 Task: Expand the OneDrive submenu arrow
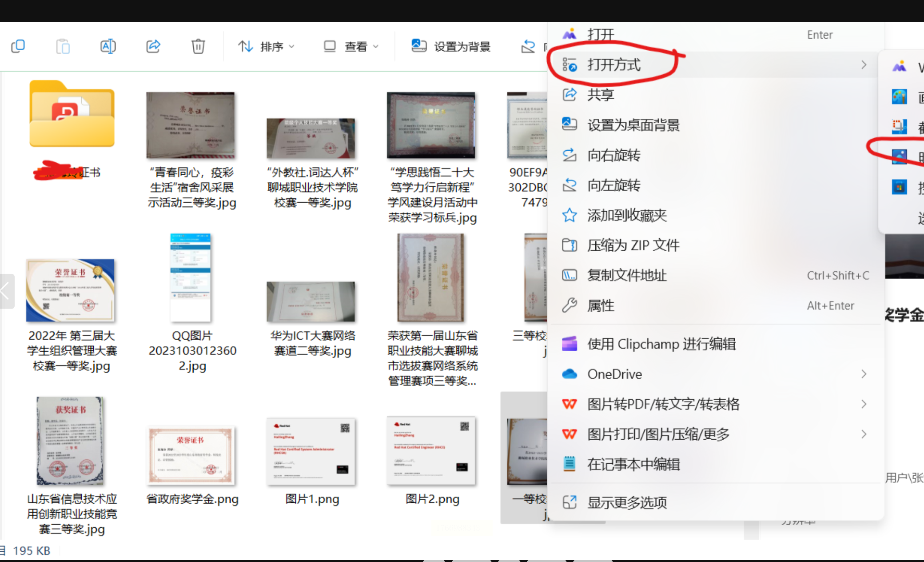[864, 374]
